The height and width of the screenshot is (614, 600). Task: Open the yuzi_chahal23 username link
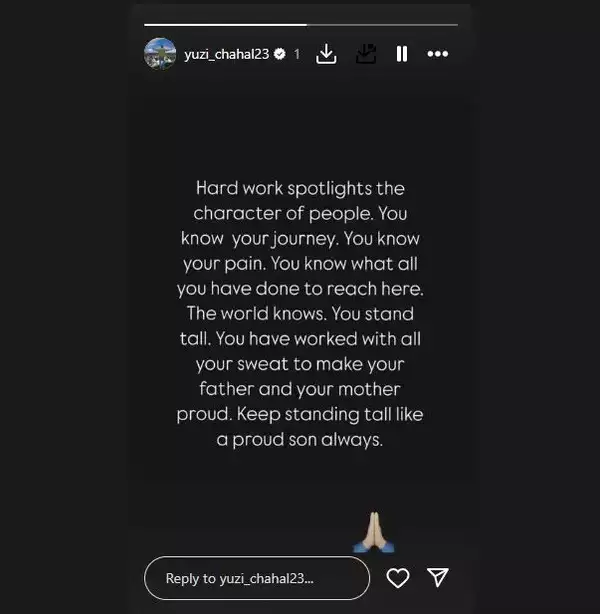click(x=227, y=54)
